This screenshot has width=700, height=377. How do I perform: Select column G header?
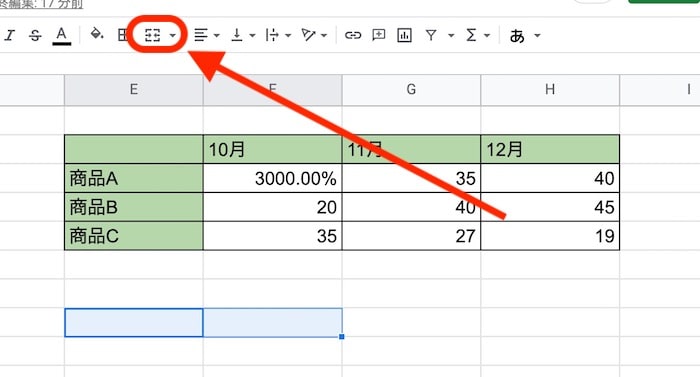[x=411, y=90]
